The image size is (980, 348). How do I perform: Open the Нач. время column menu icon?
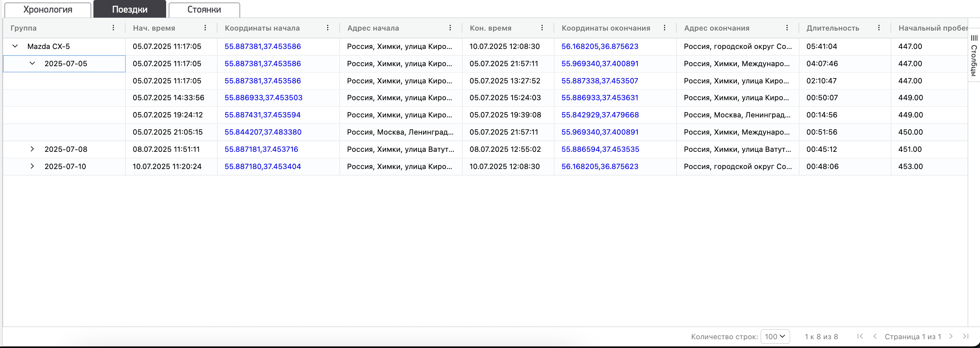pyautogui.click(x=205, y=28)
